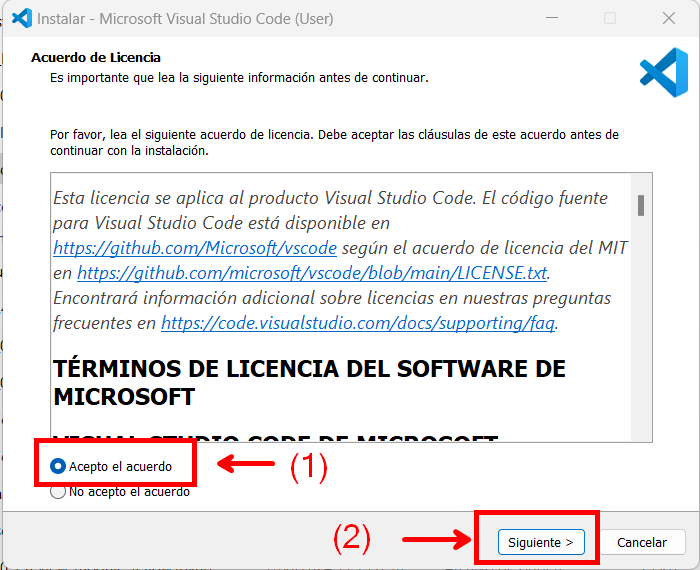Minimize the installer window
Image resolution: width=700 pixels, height=570 pixels.
[x=552, y=18]
